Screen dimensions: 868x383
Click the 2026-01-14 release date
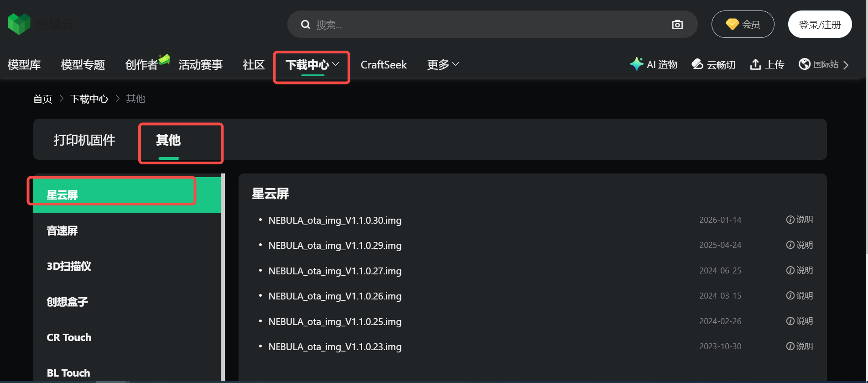720,220
